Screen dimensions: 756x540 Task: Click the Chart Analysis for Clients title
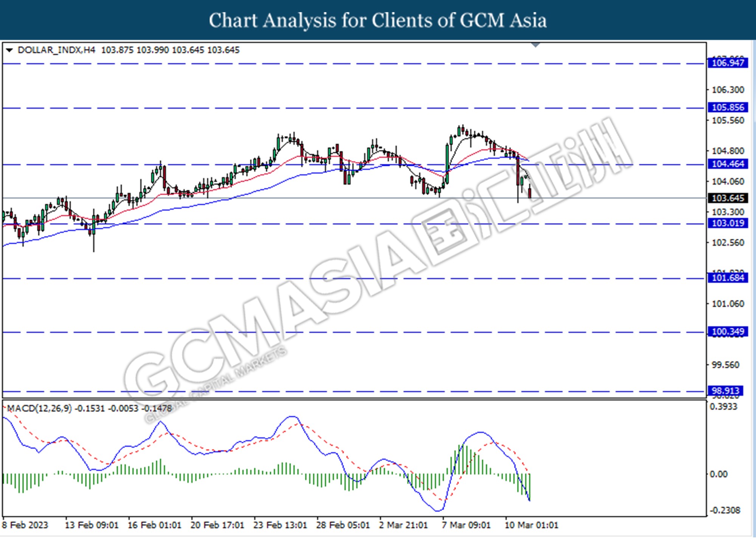pos(378,20)
